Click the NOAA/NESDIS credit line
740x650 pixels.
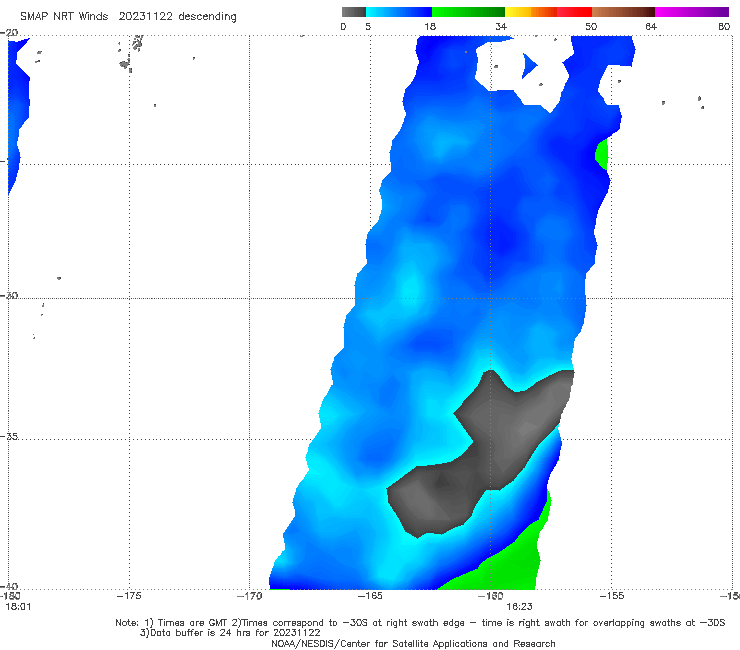pyautogui.click(x=413, y=643)
